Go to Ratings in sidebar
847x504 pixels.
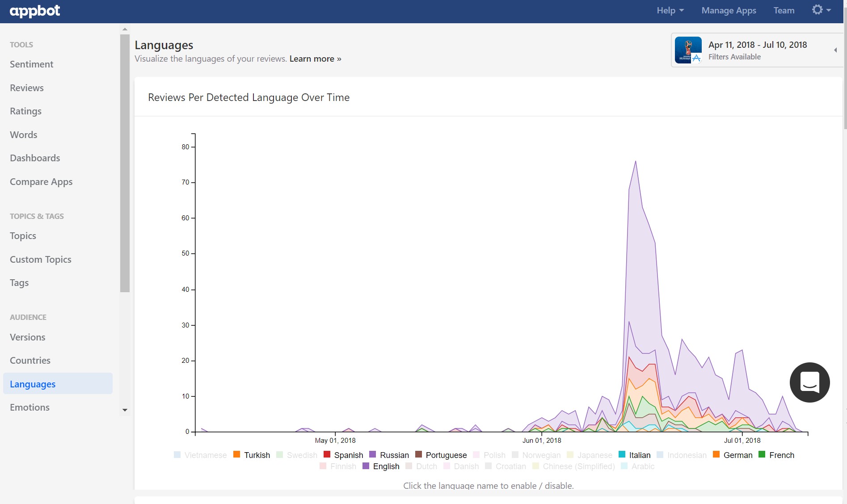[25, 111]
